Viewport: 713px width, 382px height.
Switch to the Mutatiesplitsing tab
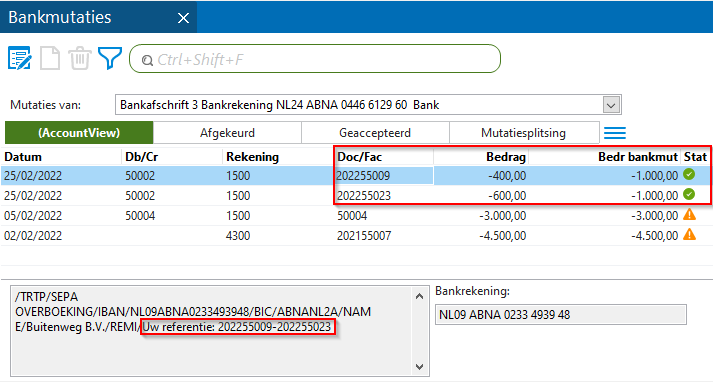point(524,133)
